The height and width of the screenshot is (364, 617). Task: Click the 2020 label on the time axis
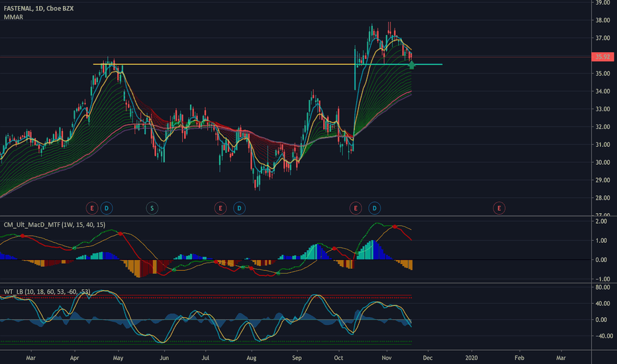(471, 357)
